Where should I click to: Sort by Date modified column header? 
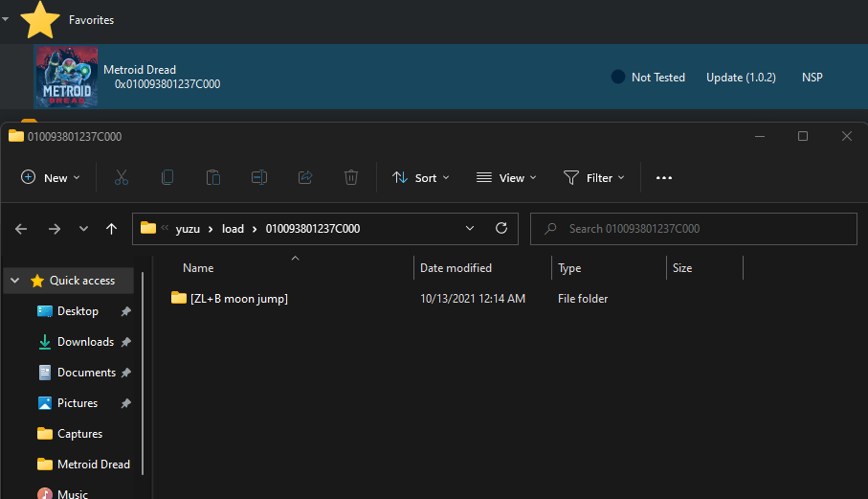456,268
